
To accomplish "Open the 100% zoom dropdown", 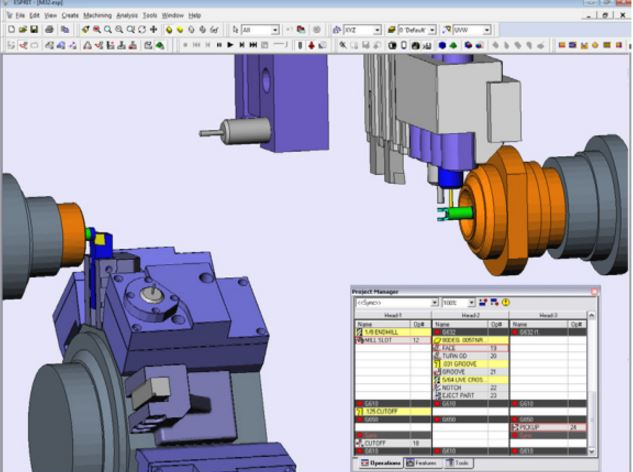I will click(472, 302).
